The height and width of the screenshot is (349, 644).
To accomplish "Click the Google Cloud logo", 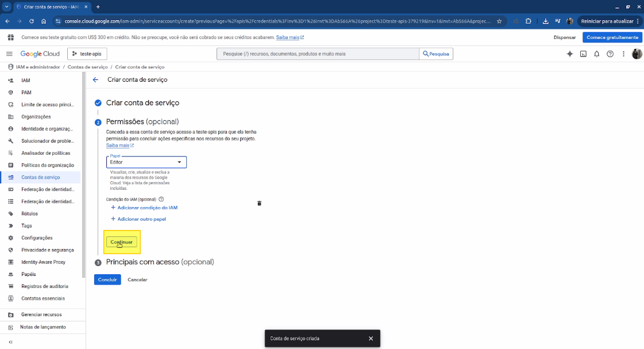I will point(40,54).
